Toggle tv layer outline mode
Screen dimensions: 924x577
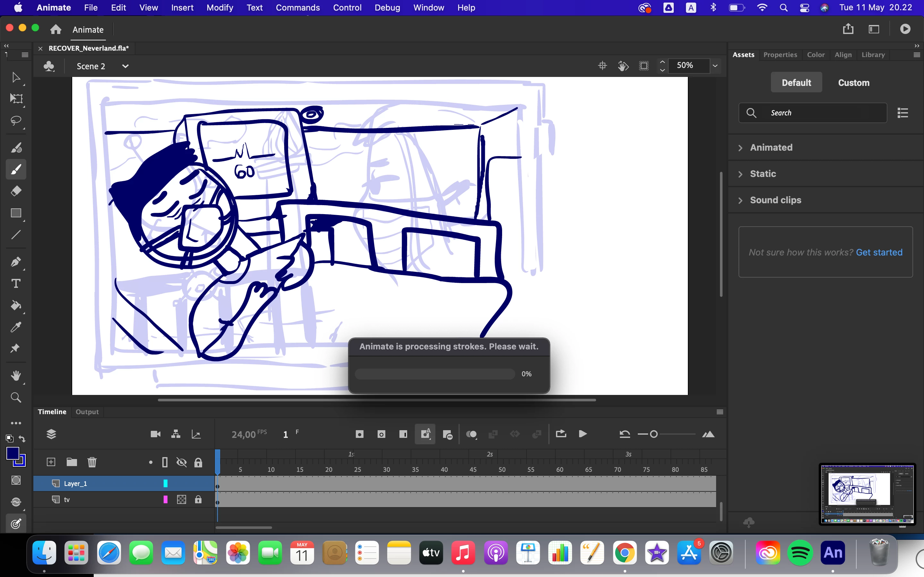pos(165,499)
